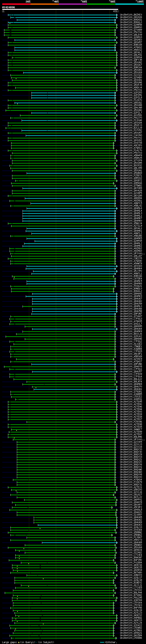
Task: Click the UniRef100_A5ASS2 label
Action: tap(131, 50)
